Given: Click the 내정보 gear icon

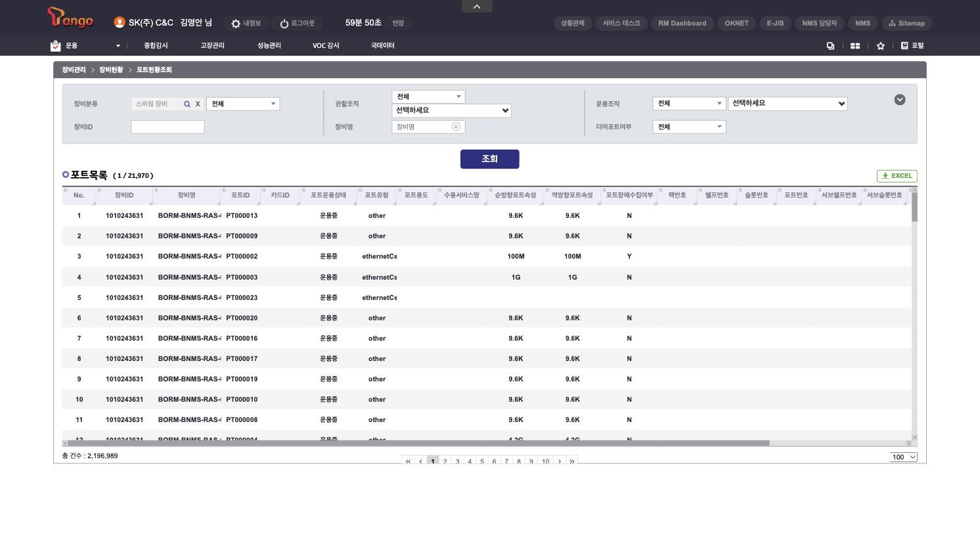Looking at the screenshot, I should (236, 24).
